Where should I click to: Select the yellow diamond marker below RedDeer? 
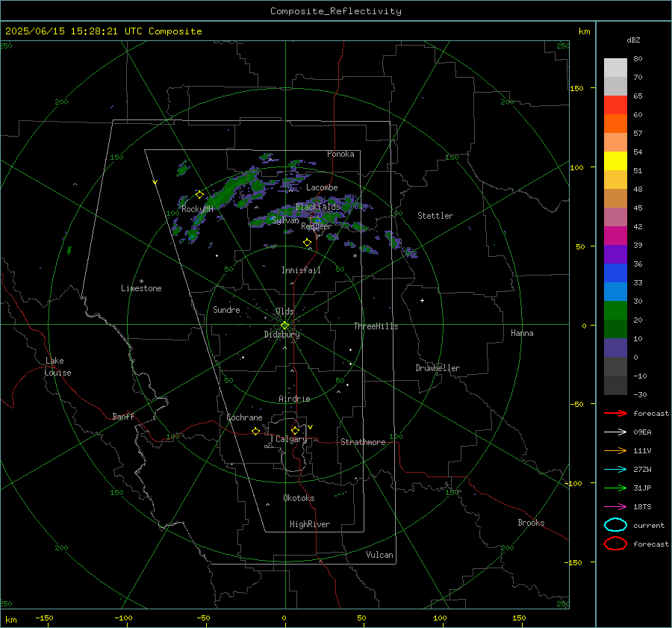[x=307, y=243]
